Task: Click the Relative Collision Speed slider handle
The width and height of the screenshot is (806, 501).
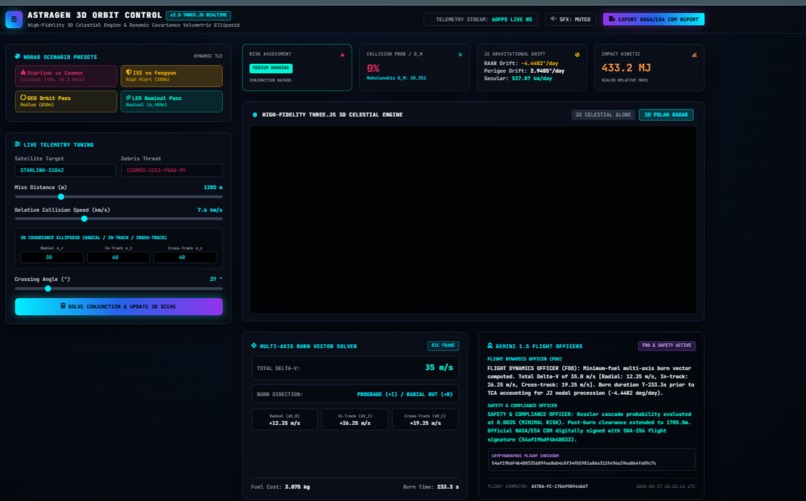Action: 84,219
